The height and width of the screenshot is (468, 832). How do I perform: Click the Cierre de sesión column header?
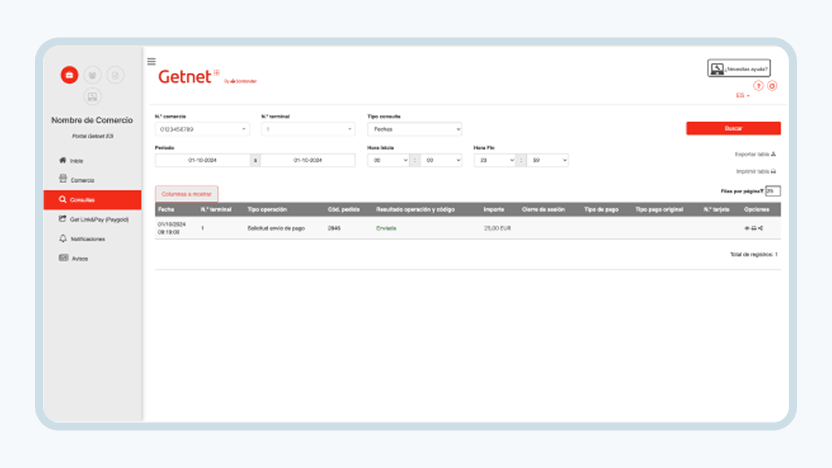tap(543, 210)
